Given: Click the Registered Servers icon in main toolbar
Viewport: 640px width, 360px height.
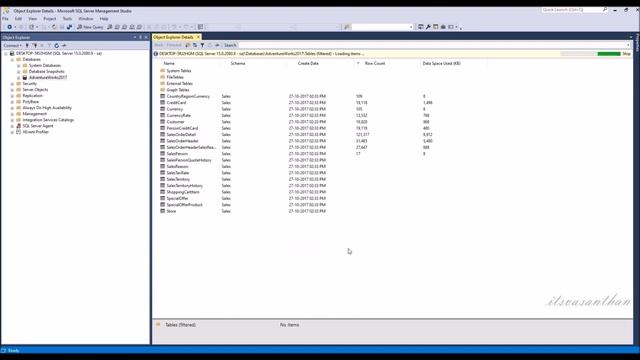Looking at the screenshot, I should [420, 27].
